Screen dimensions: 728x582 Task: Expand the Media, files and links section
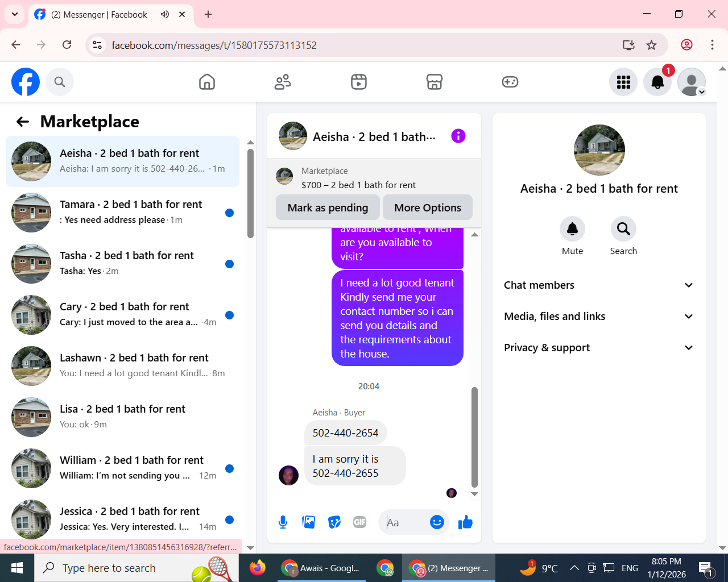[599, 317]
